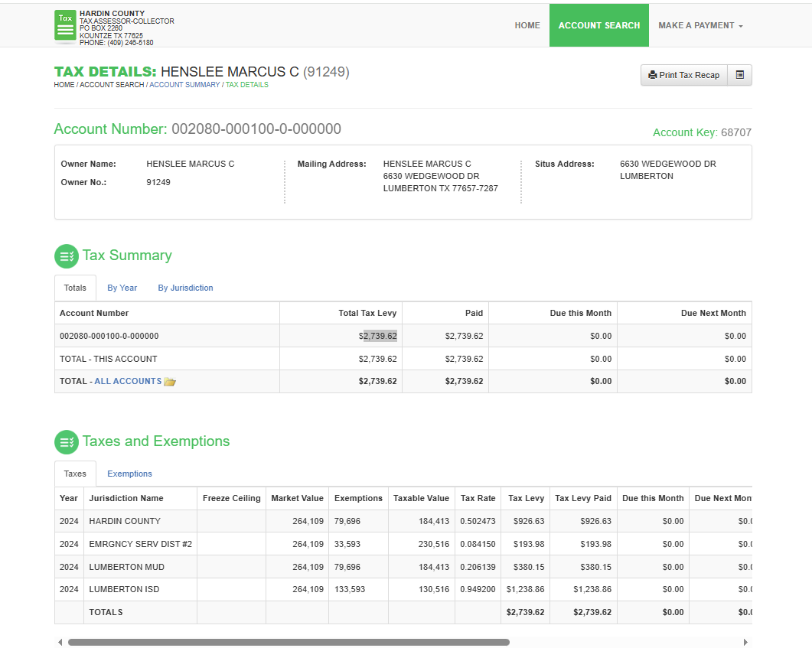Click the Print Tax Recap button
The image size is (812, 648).
click(683, 75)
